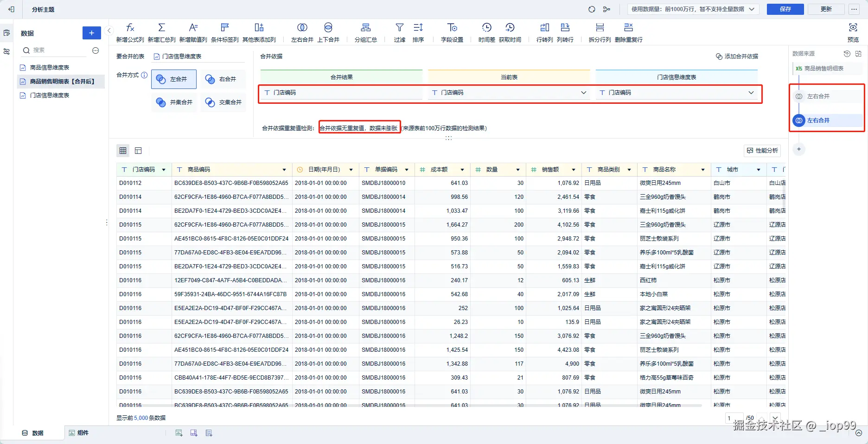
Task: Choose 并集合并 merge method
Action: point(174,102)
